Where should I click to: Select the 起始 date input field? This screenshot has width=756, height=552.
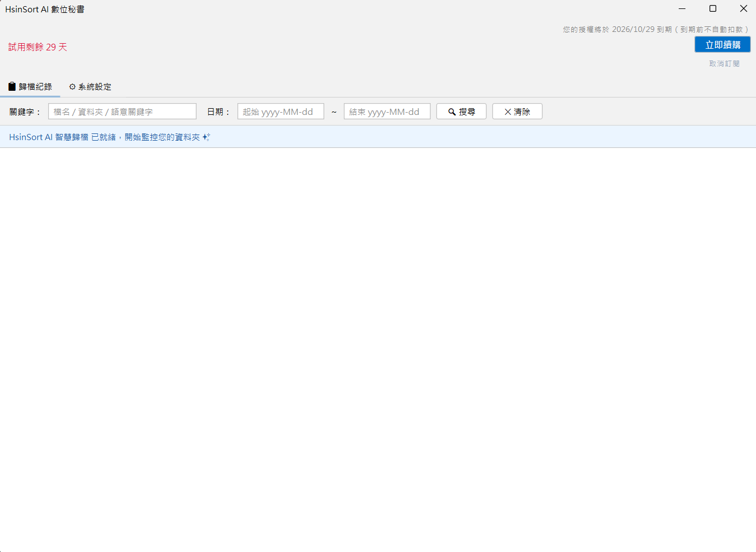(281, 112)
